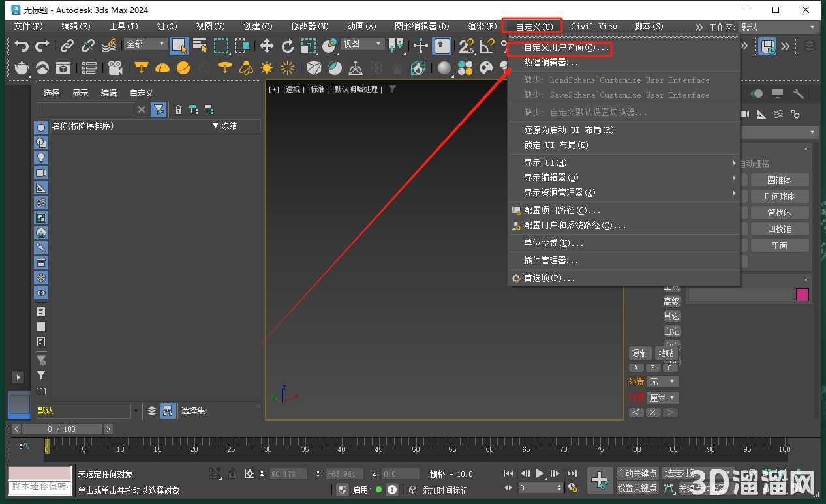826x504 pixels.
Task: Open the 默认 layer dropdown in Scene Explorer
Action: coord(87,411)
